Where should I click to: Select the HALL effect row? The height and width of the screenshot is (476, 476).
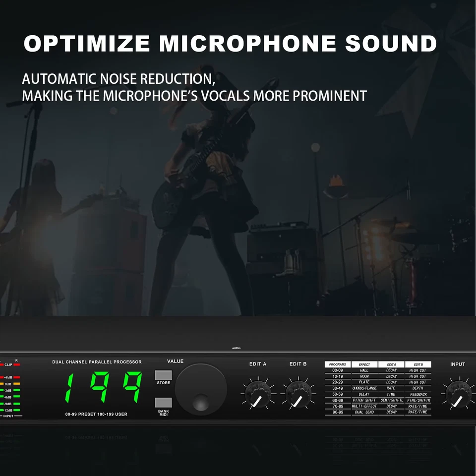[364, 370]
